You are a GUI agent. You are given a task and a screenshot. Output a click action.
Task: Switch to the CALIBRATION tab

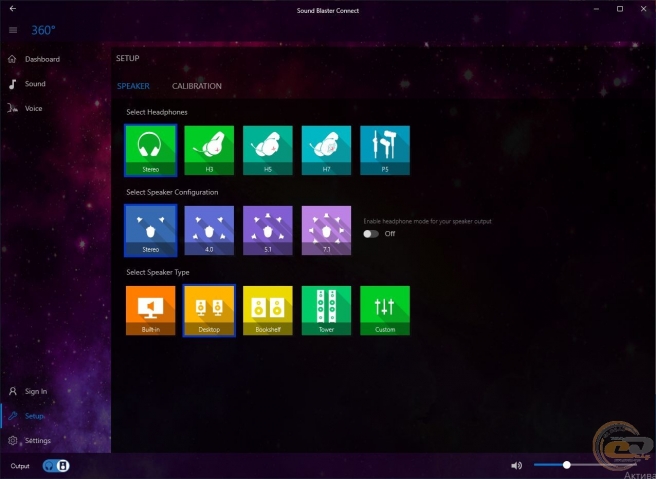[x=197, y=86]
